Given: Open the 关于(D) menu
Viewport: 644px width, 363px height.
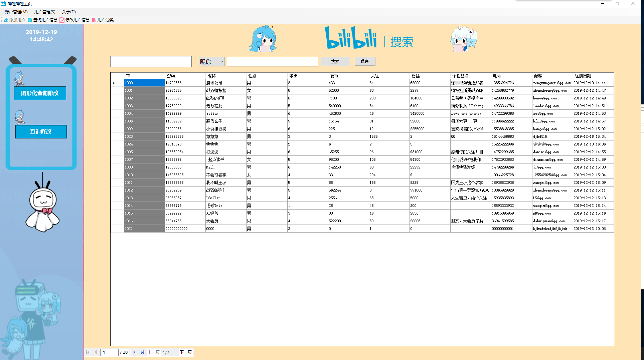Looking at the screenshot, I should [69, 12].
